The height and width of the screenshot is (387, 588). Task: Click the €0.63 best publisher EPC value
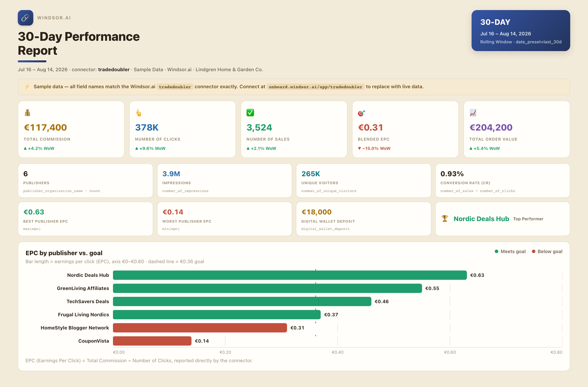click(x=34, y=212)
